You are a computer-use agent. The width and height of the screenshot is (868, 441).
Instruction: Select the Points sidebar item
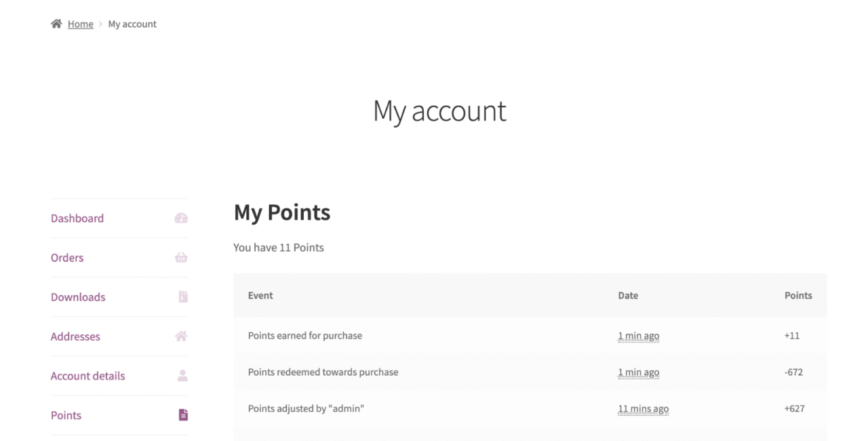[66, 415]
